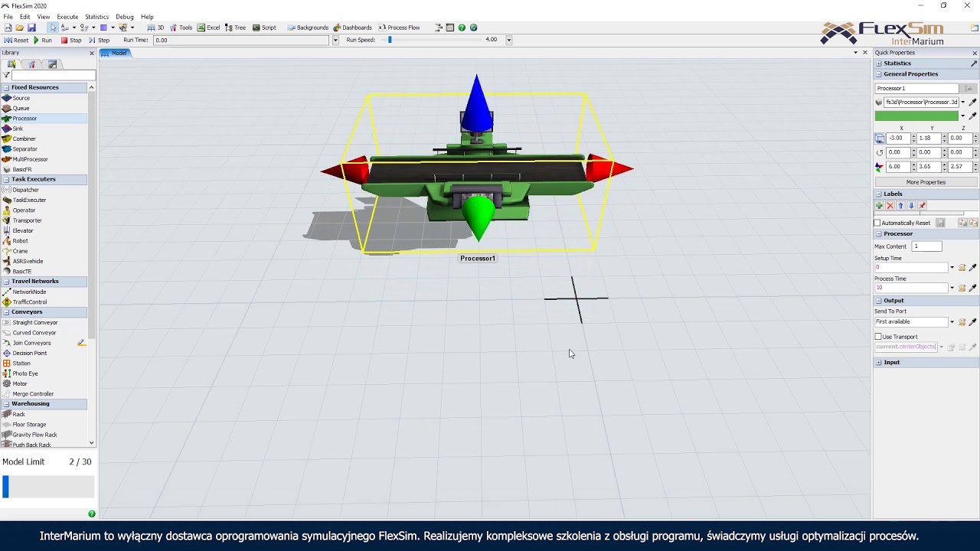This screenshot has height=551, width=980.
Task: Close the Quick Properties panel
Action: coord(975,53)
